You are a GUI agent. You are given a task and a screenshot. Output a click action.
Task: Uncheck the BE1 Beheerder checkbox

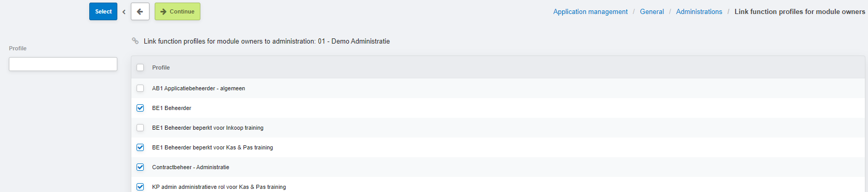[140, 108]
